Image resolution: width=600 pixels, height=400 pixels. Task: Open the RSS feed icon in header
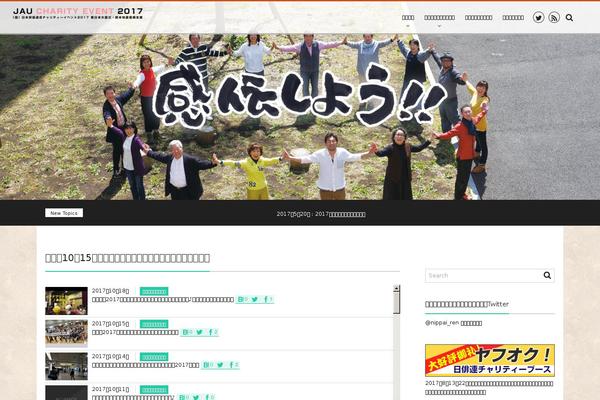click(x=554, y=17)
